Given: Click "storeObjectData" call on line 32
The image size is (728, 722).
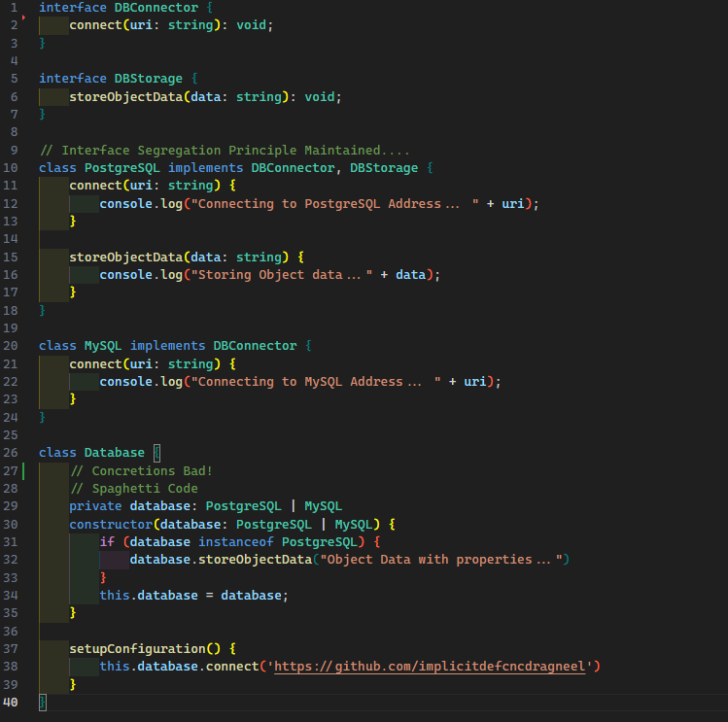Looking at the screenshot, I should (255, 560).
